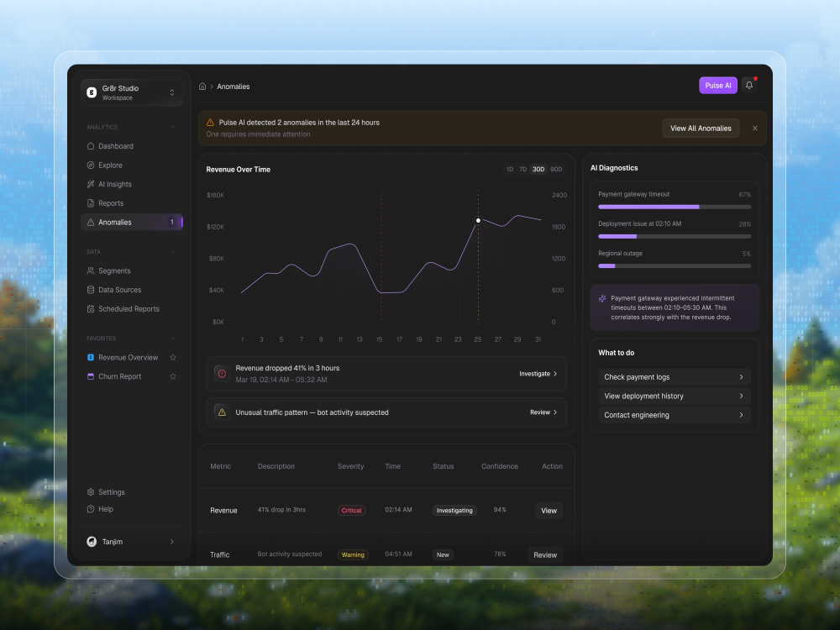Click View All Anomalies

click(x=701, y=128)
